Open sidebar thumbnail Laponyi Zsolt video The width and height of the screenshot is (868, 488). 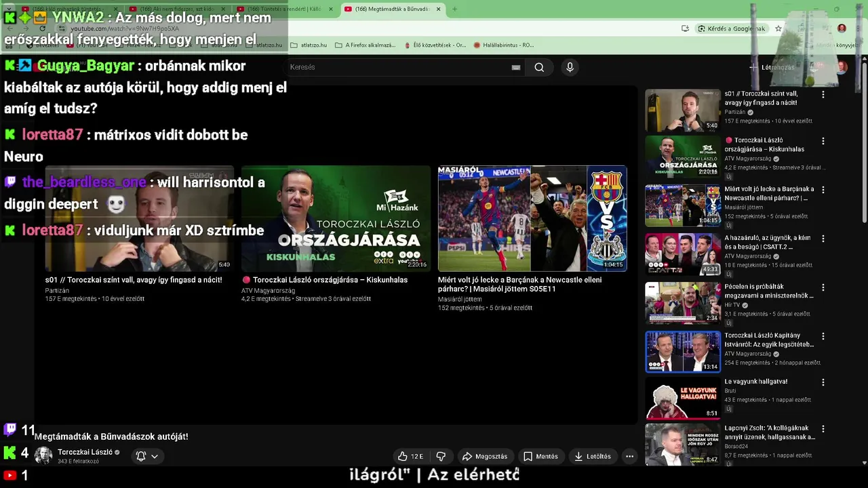tap(683, 445)
